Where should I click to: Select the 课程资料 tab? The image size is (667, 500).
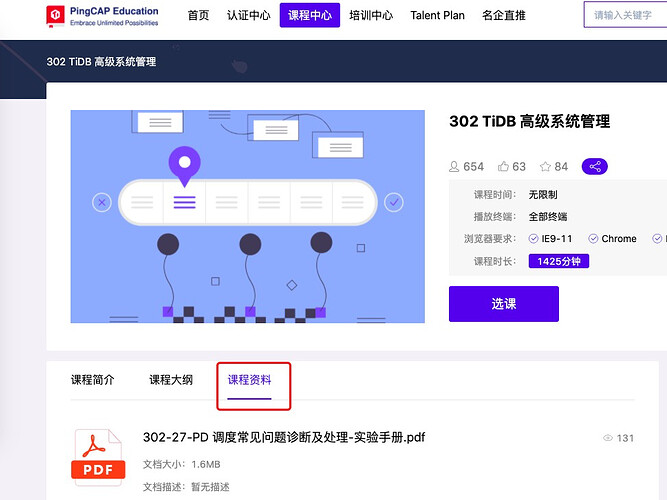pyautogui.click(x=249, y=380)
